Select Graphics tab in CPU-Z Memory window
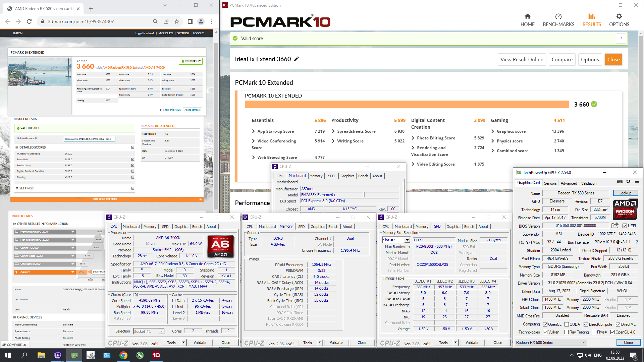Screen dimensions: 644x362 pos(317,227)
